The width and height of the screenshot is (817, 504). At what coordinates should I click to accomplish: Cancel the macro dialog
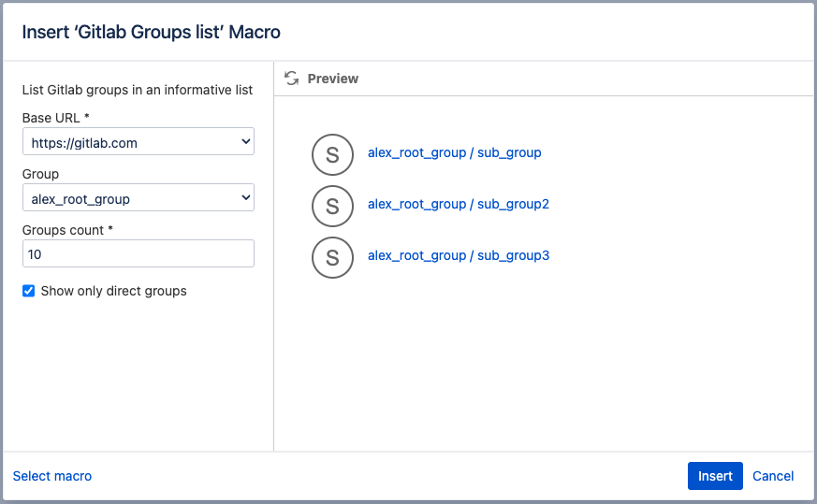(773, 476)
